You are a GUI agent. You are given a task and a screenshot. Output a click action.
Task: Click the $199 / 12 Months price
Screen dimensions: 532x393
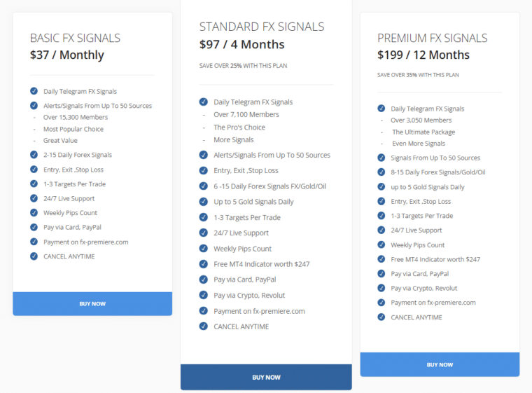[x=423, y=55]
